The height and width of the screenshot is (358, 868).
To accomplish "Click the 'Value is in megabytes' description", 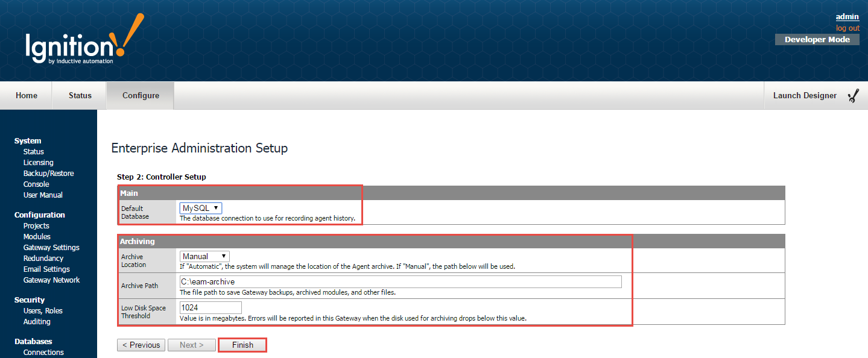I will (353, 318).
